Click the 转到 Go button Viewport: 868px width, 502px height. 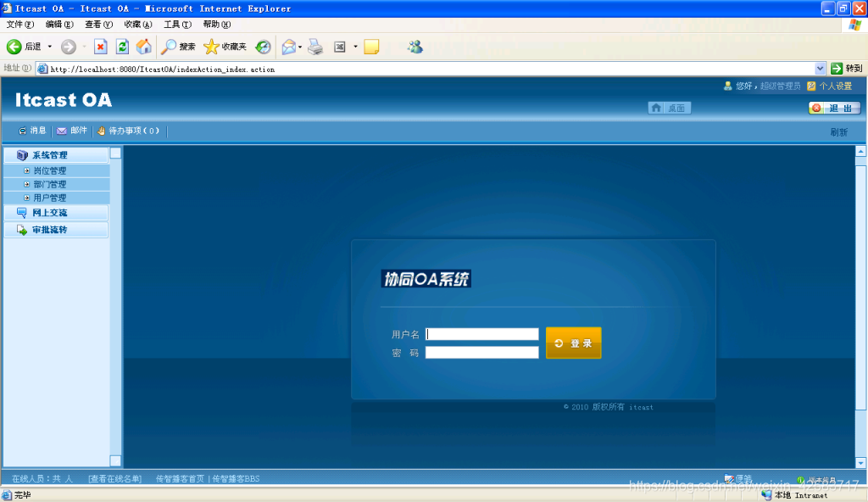847,69
